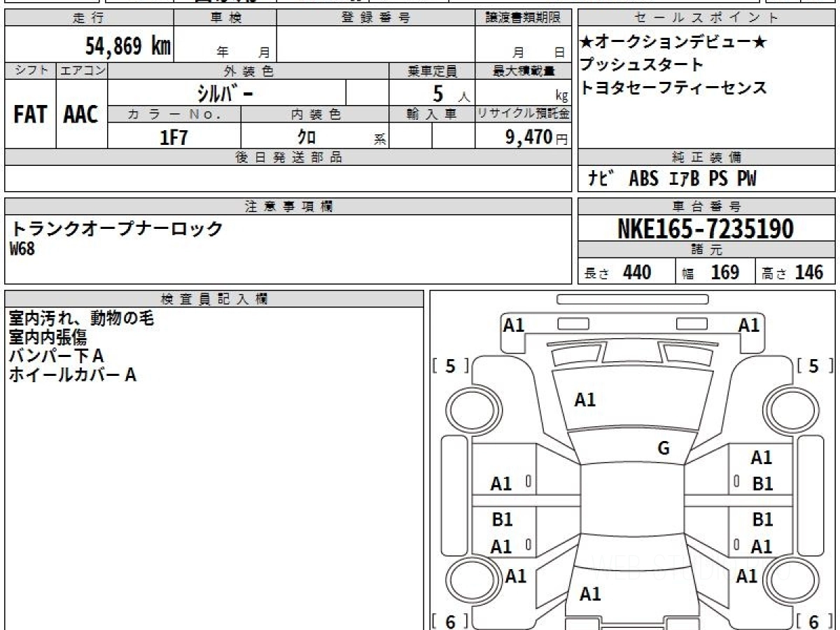Select the interior color クロ
840x630 pixels.
pos(306,136)
